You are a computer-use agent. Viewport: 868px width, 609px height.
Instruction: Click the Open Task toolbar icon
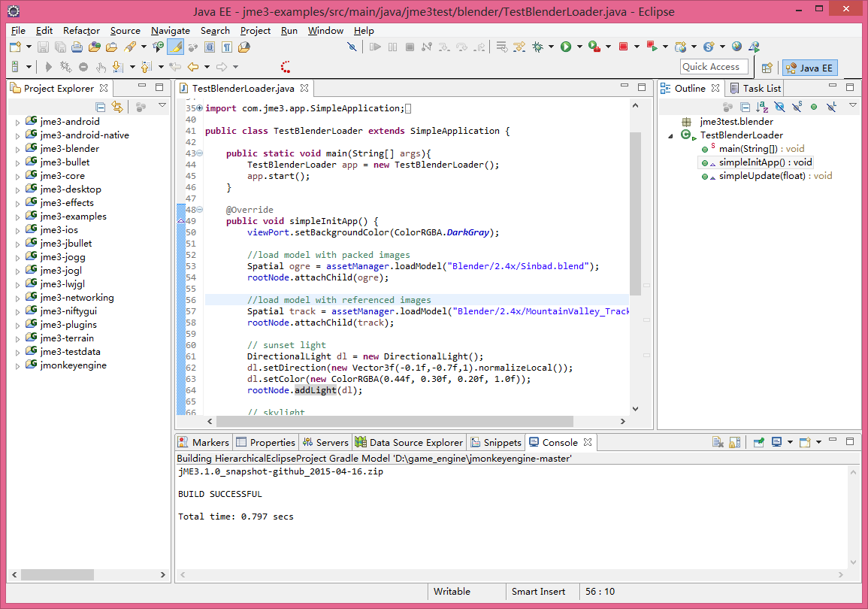click(111, 47)
